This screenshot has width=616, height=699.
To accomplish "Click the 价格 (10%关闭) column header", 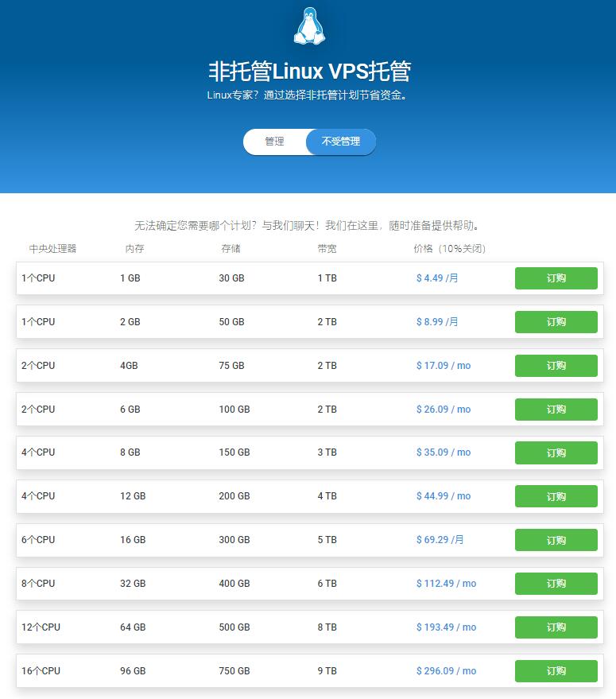I will (449, 249).
